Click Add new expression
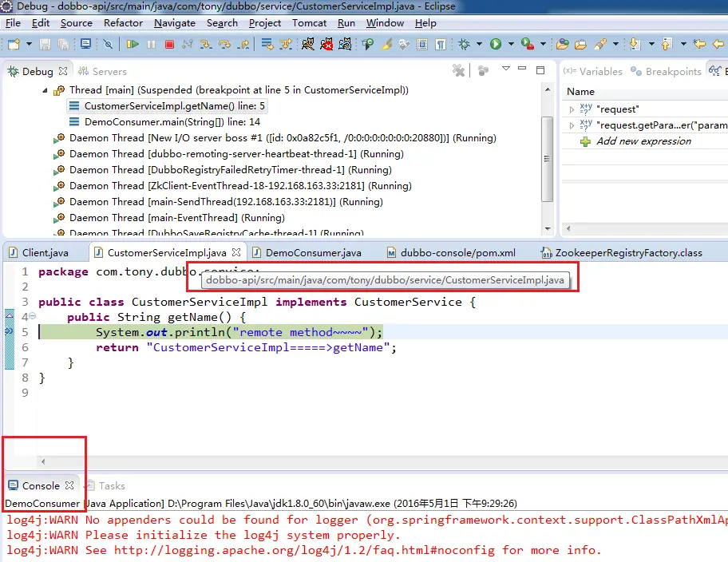The height and width of the screenshot is (562, 728). pyautogui.click(x=643, y=141)
